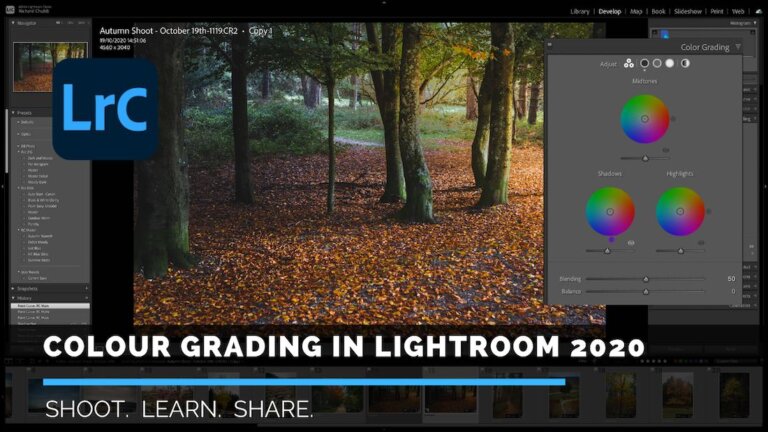Toggle the Highlights eye visibility icon
This screenshot has width=768, height=432.
click(x=701, y=242)
